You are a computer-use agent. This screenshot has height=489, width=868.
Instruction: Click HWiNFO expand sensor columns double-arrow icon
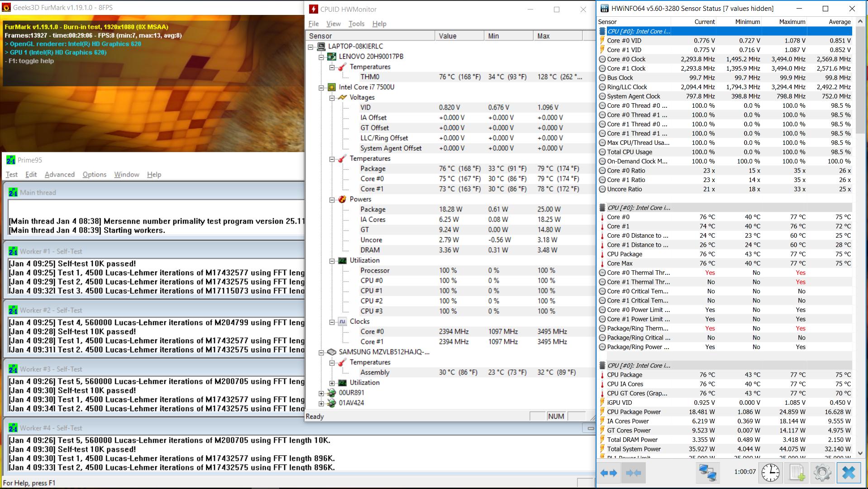click(608, 473)
